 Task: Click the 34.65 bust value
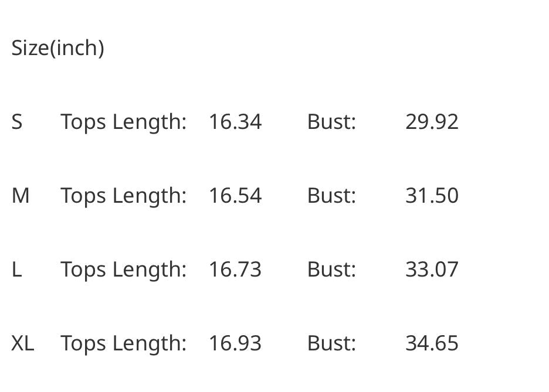point(432,343)
